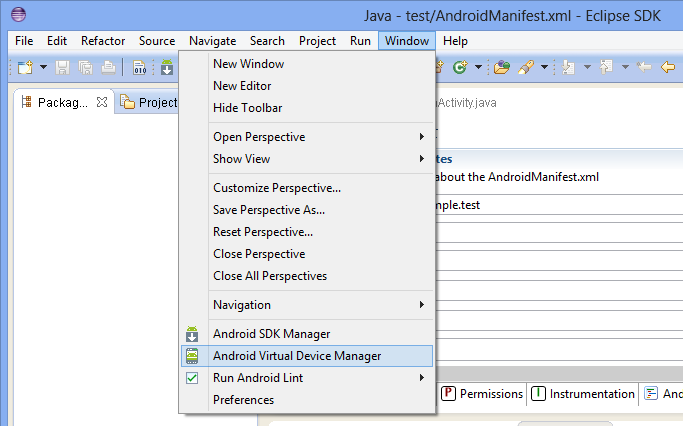Open the File menu

point(24,41)
